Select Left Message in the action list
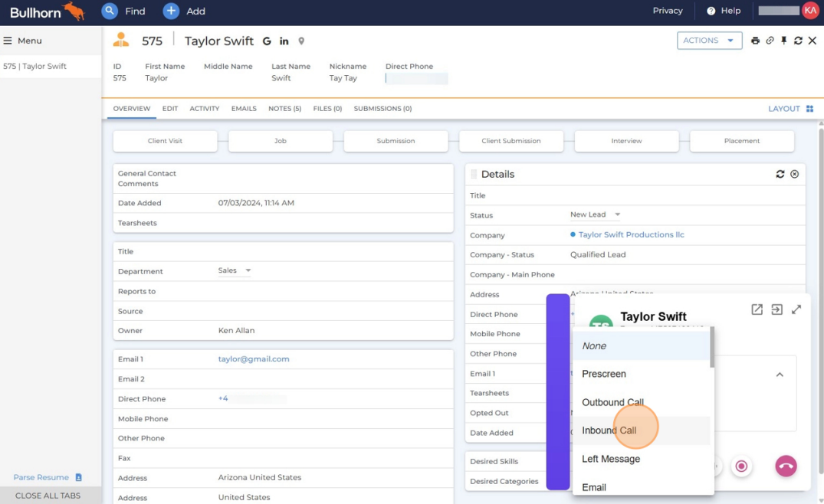The image size is (824, 504). click(641, 459)
